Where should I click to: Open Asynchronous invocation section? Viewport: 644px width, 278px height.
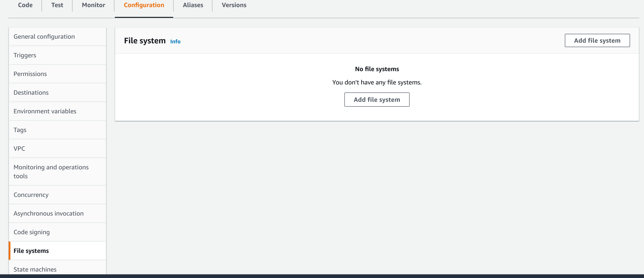coord(49,214)
